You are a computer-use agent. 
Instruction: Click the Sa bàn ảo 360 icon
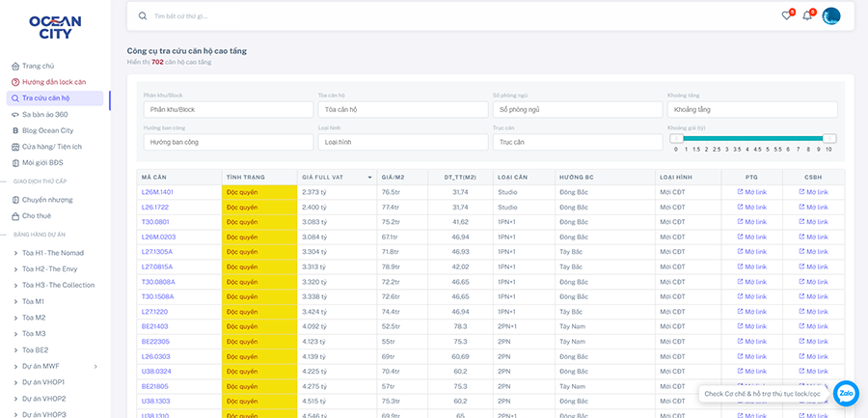(15, 114)
